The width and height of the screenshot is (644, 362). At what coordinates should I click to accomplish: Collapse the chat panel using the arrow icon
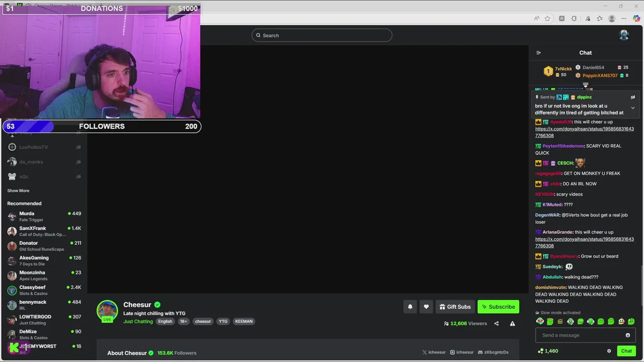538,53
